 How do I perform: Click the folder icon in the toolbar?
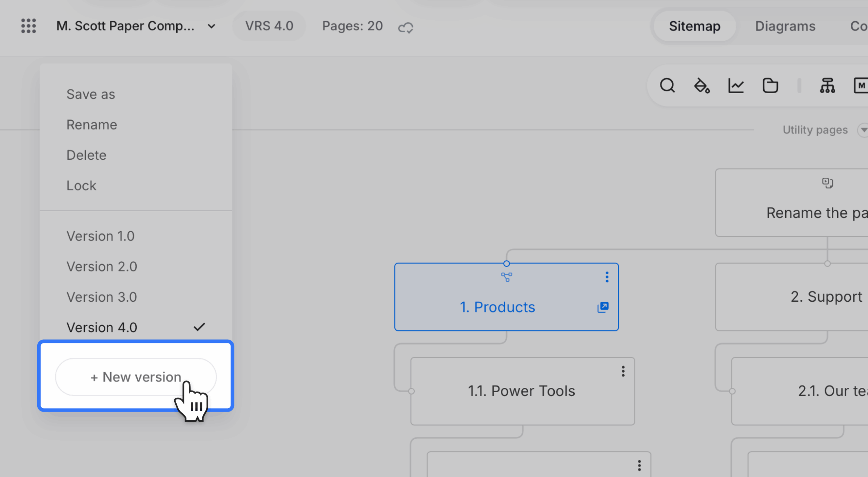(770, 85)
